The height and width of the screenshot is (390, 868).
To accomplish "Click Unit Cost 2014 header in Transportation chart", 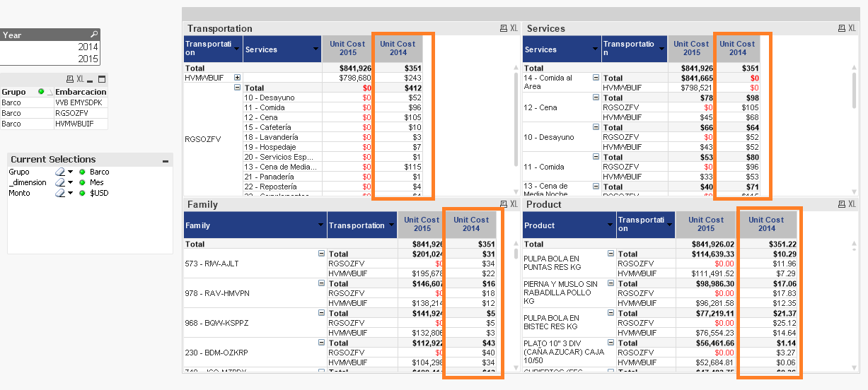I will tap(398, 49).
